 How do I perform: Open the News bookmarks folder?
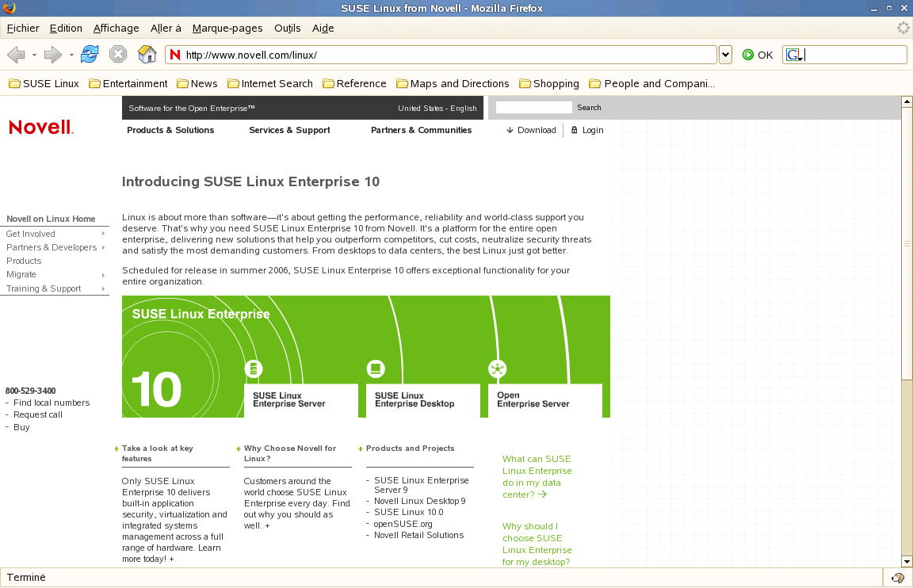pyautogui.click(x=197, y=84)
